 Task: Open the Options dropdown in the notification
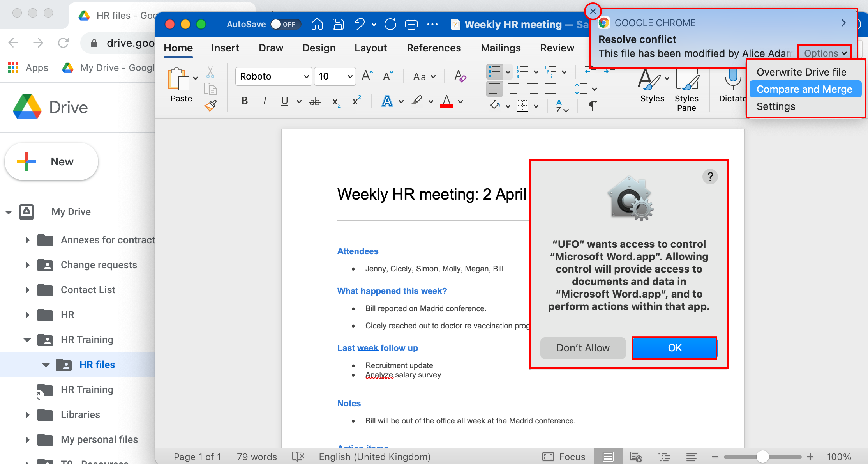[824, 53]
